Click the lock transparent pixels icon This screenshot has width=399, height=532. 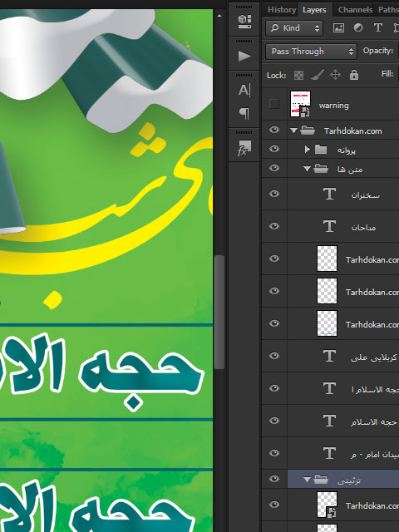click(x=298, y=75)
